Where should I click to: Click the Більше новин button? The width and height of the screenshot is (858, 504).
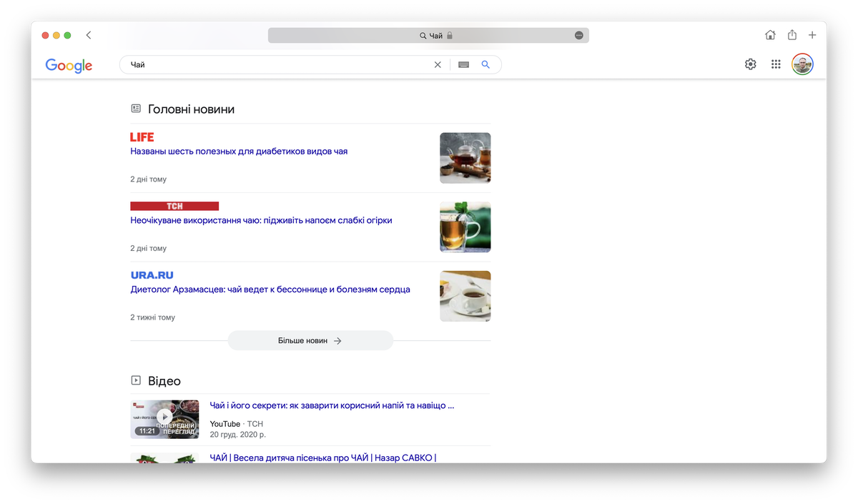(x=310, y=341)
